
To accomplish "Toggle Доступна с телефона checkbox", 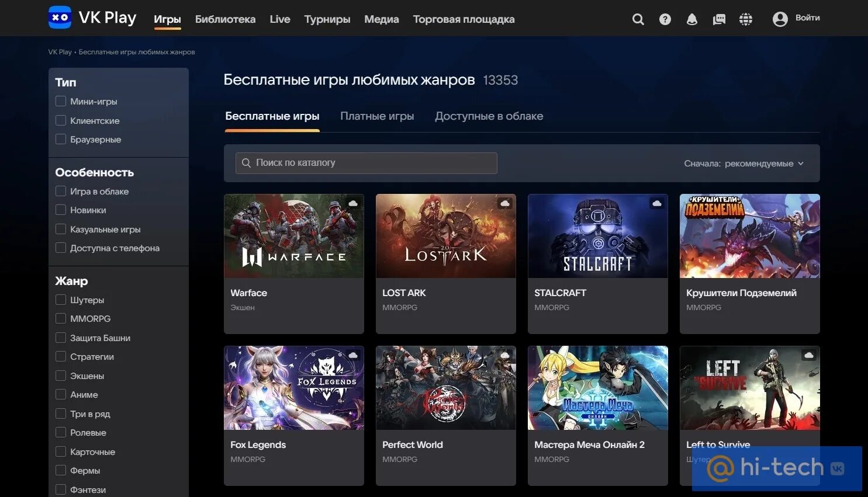I will (x=61, y=248).
